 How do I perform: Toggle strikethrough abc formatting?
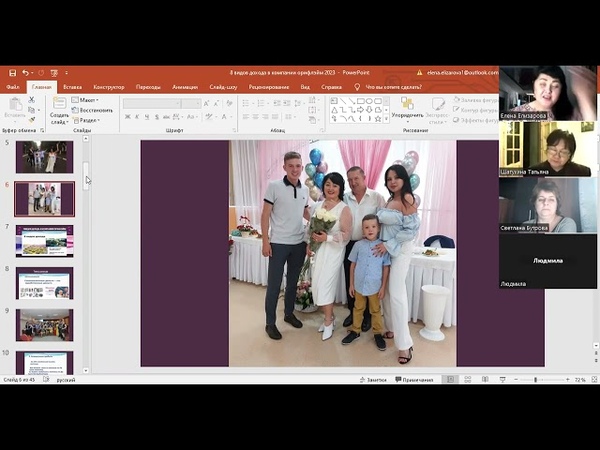166,117
